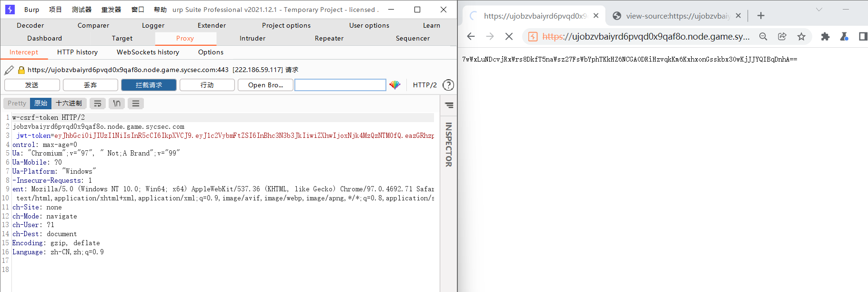Switch to the Learn tab

tap(432, 25)
